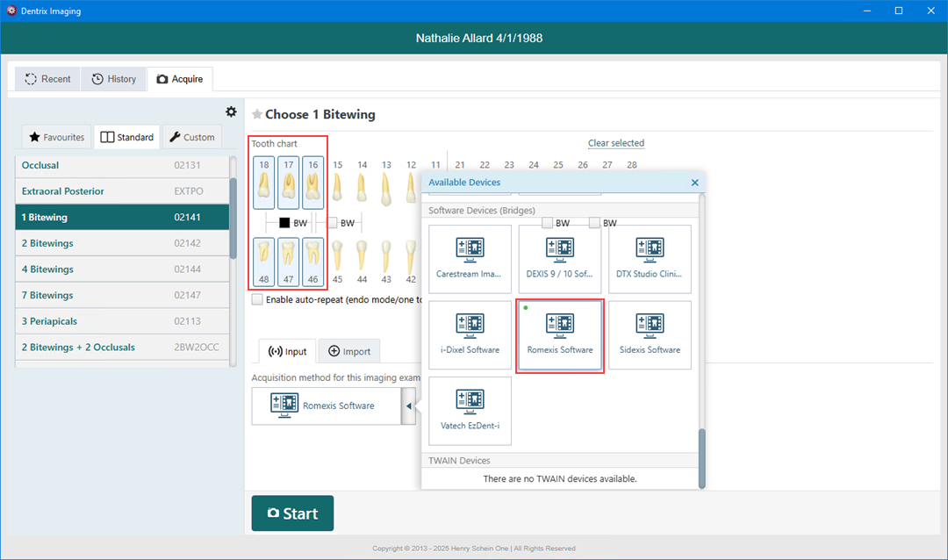
Task: Mark Choose 1 Bitewing as favourite star
Action: tap(257, 114)
